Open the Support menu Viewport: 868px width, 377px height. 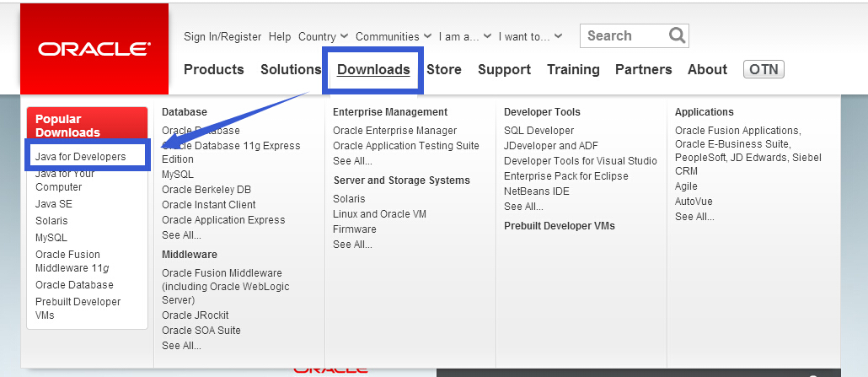tap(504, 69)
